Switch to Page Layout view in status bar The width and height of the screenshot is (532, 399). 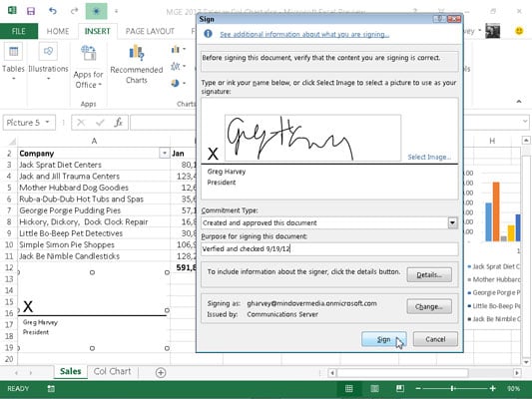(374, 388)
